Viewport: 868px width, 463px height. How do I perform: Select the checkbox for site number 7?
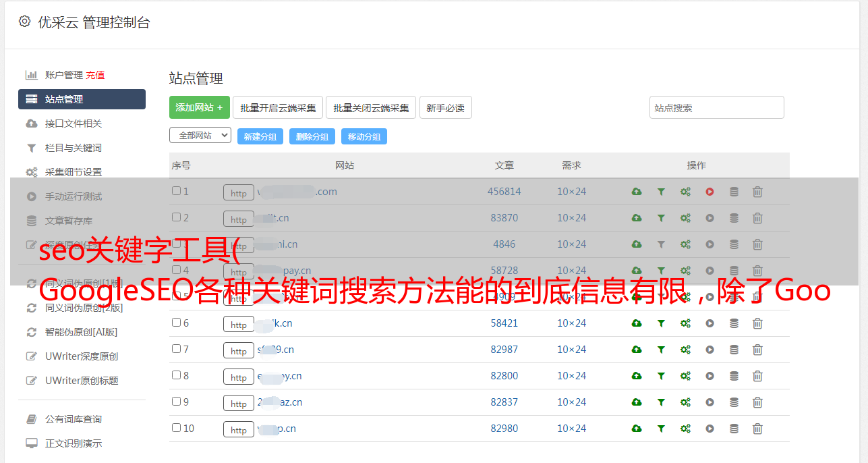[176, 349]
